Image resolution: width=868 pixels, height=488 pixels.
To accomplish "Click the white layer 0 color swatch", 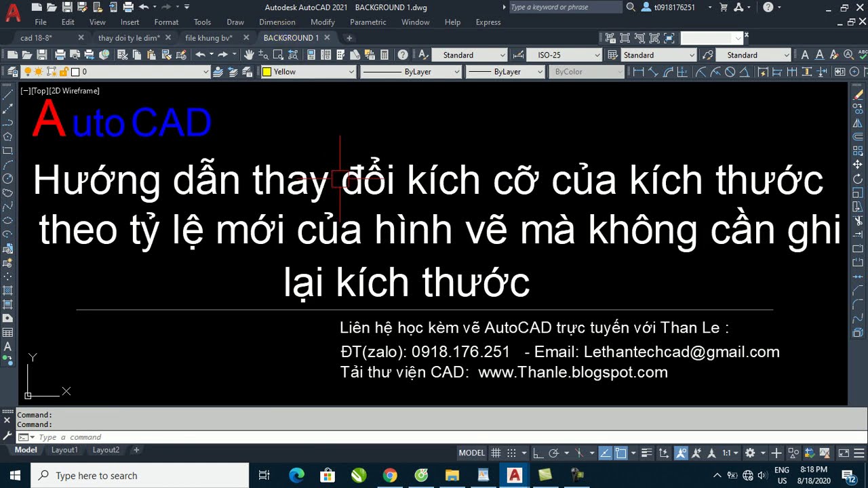I will pos(75,71).
